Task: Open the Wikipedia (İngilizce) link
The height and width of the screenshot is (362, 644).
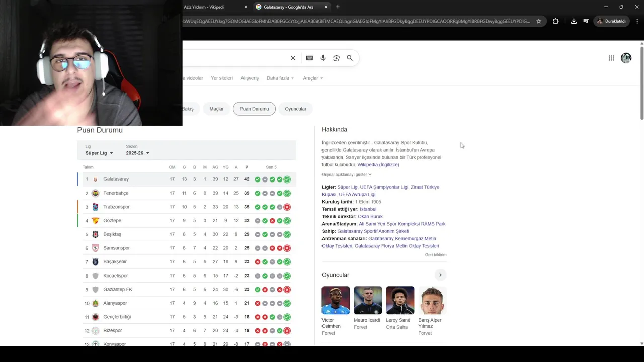Action: click(x=378, y=165)
